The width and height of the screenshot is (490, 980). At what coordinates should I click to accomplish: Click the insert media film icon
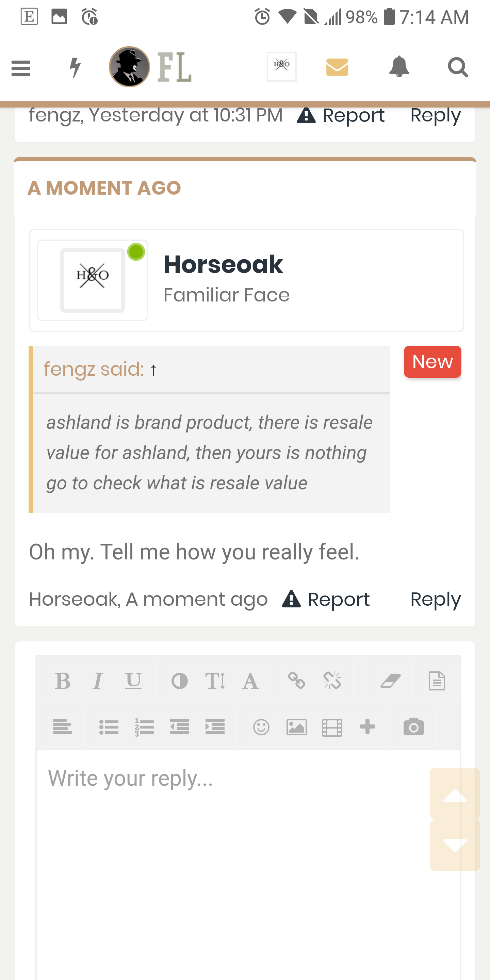coord(332,728)
